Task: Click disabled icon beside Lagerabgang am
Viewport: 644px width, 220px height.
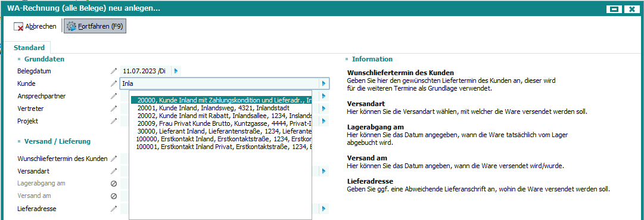Action: pyautogui.click(x=114, y=184)
